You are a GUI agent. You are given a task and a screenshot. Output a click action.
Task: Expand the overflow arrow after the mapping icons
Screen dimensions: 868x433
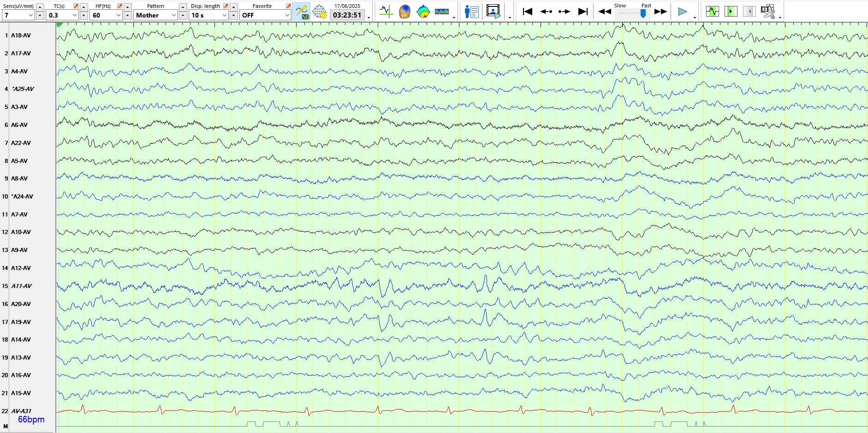(x=454, y=18)
